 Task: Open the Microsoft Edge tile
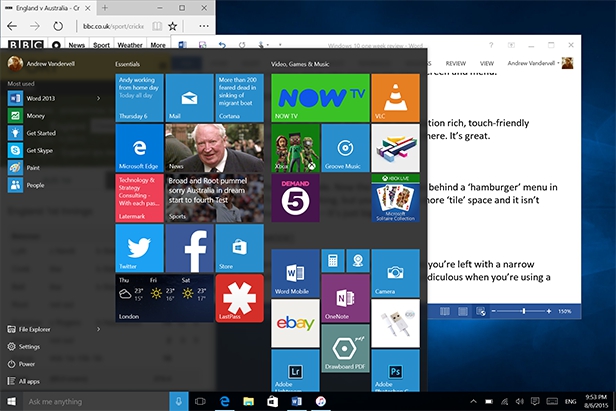139,147
